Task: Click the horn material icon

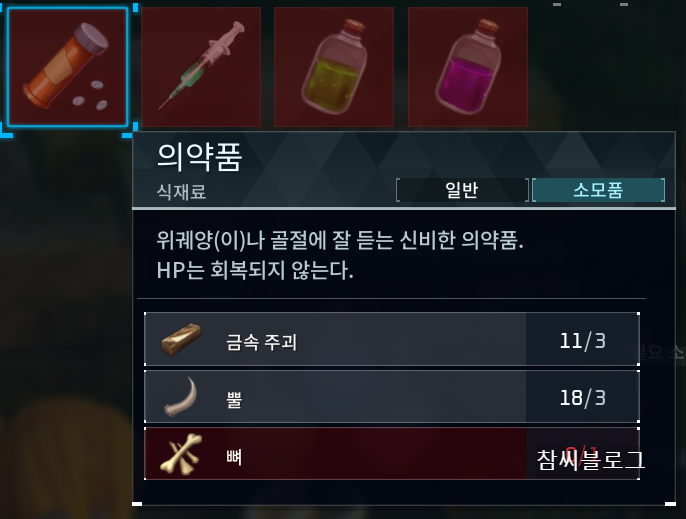Action: (x=181, y=396)
